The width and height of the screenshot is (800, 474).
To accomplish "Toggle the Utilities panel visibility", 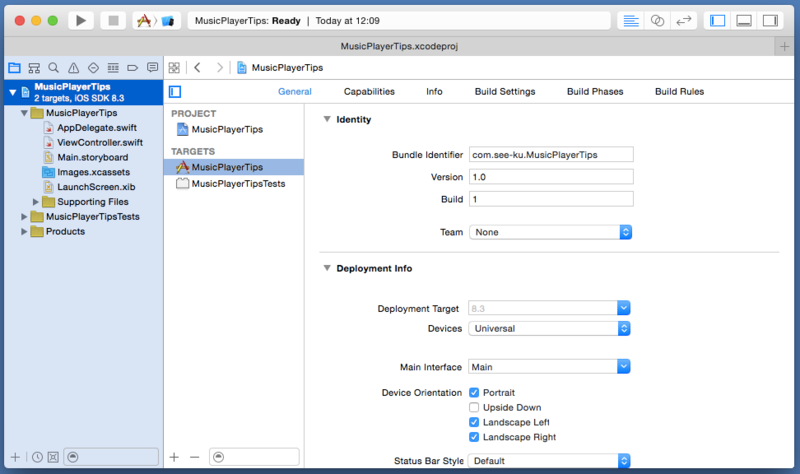I will click(x=770, y=20).
